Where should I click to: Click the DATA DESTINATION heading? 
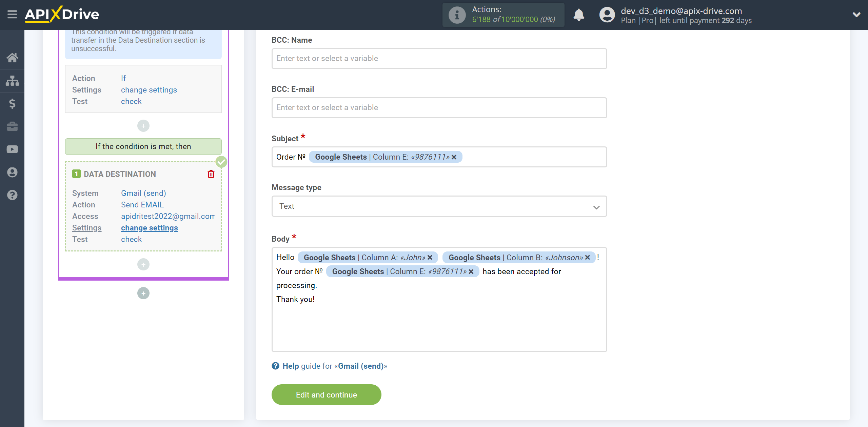coord(120,174)
